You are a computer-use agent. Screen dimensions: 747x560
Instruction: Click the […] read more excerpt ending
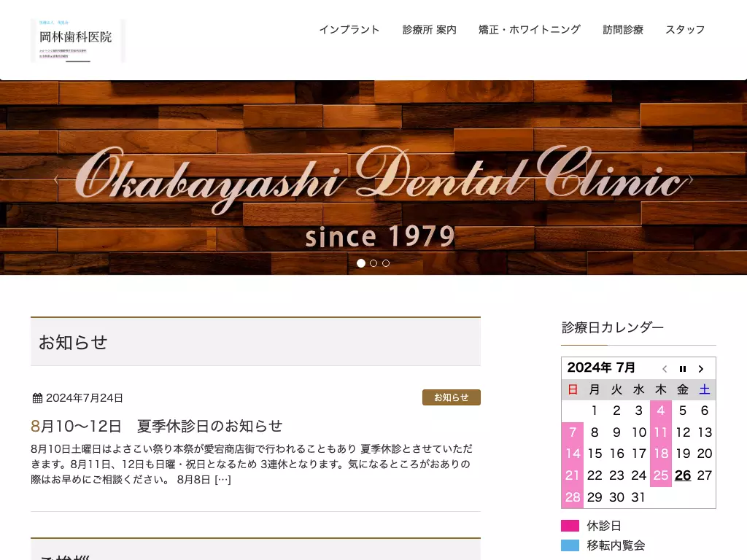coord(222,480)
